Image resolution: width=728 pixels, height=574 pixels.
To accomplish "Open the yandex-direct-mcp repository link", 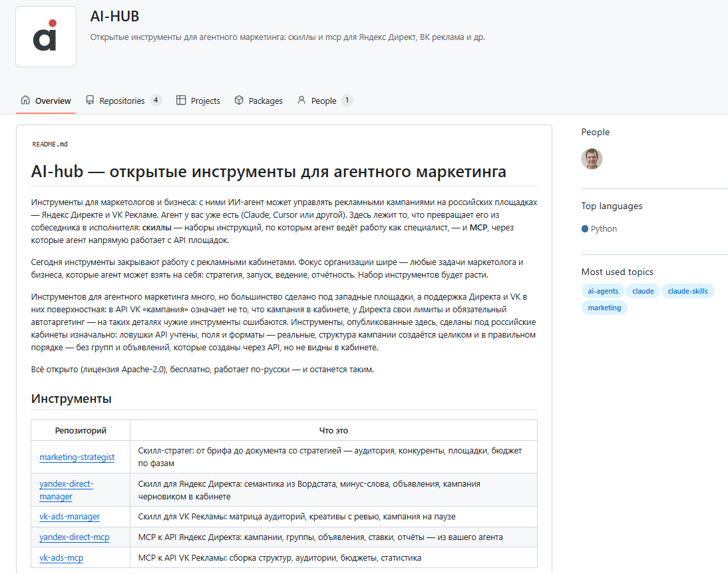I will tap(75, 537).
